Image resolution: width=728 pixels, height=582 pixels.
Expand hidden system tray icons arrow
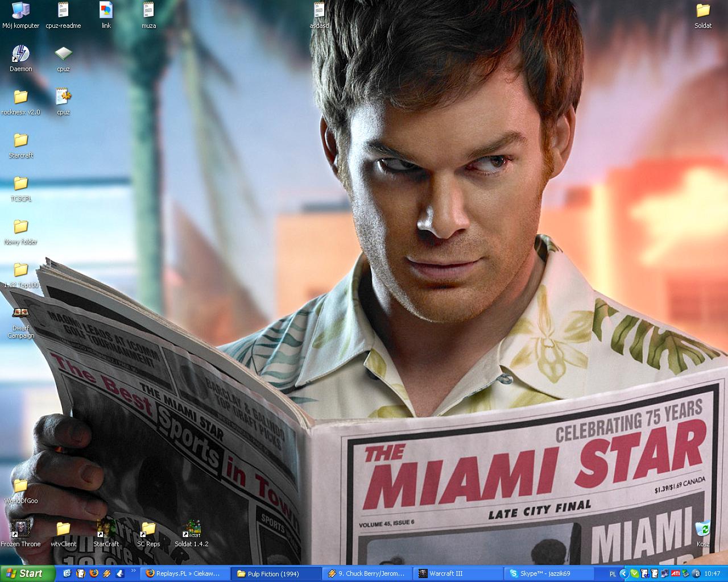(x=624, y=573)
